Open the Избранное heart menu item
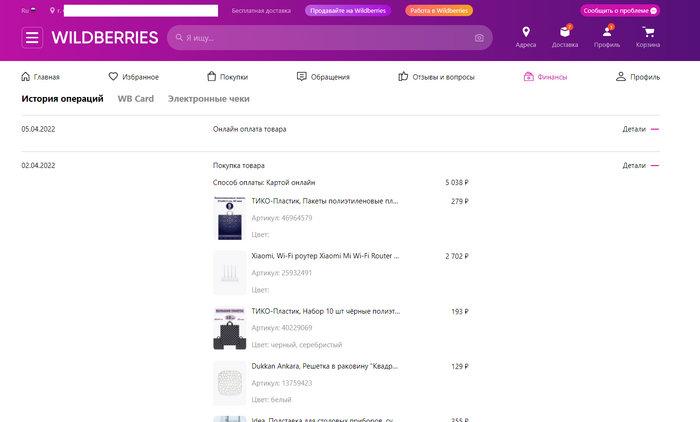 click(x=133, y=77)
